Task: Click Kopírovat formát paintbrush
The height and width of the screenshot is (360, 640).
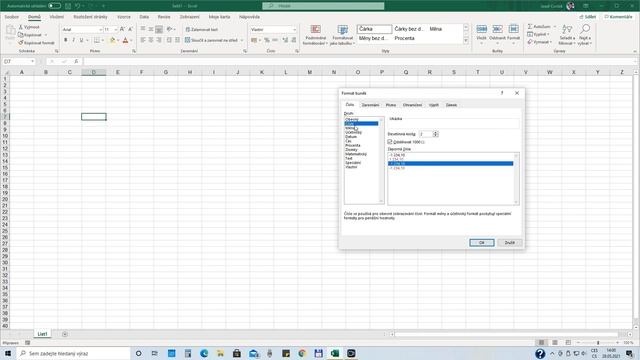Action: tap(36, 42)
